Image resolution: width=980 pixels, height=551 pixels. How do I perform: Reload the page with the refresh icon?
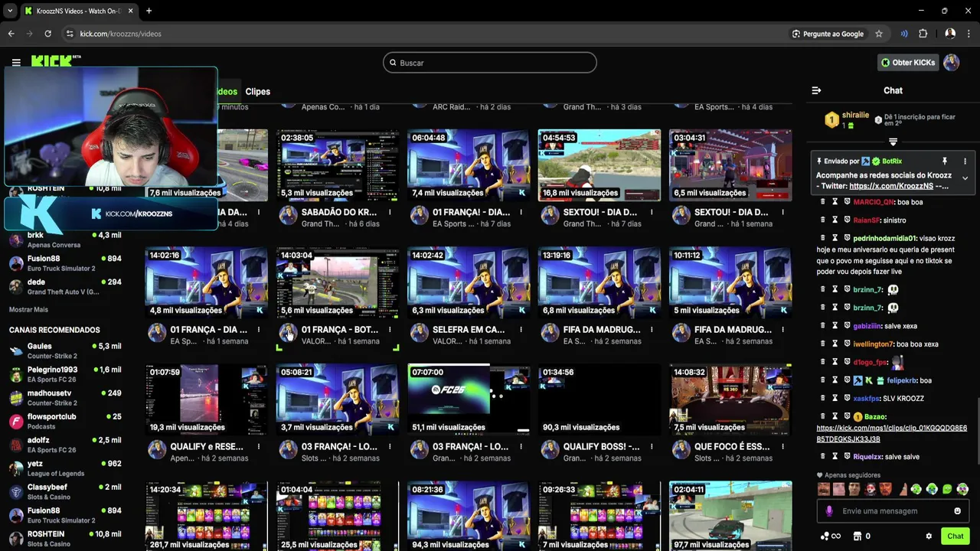47,34
